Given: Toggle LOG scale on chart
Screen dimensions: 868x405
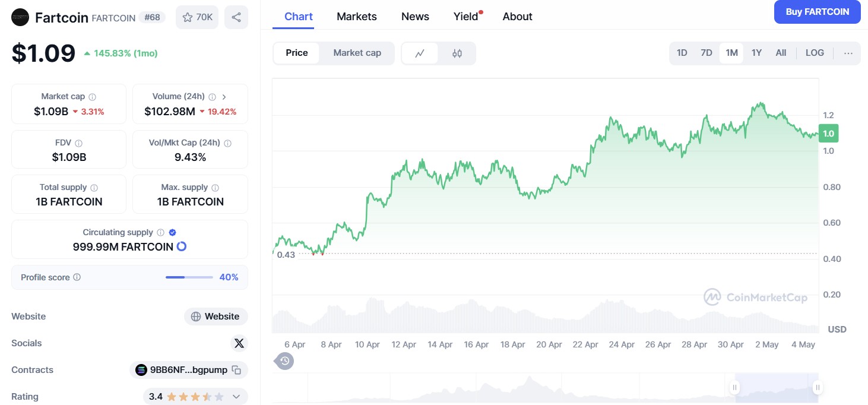Looking at the screenshot, I should click(815, 53).
